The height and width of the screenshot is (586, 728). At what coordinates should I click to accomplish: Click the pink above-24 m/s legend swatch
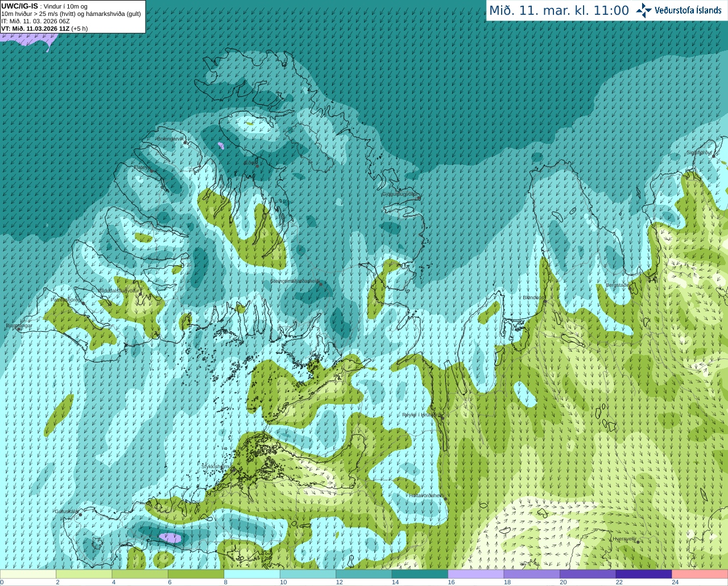click(x=700, y=574)
